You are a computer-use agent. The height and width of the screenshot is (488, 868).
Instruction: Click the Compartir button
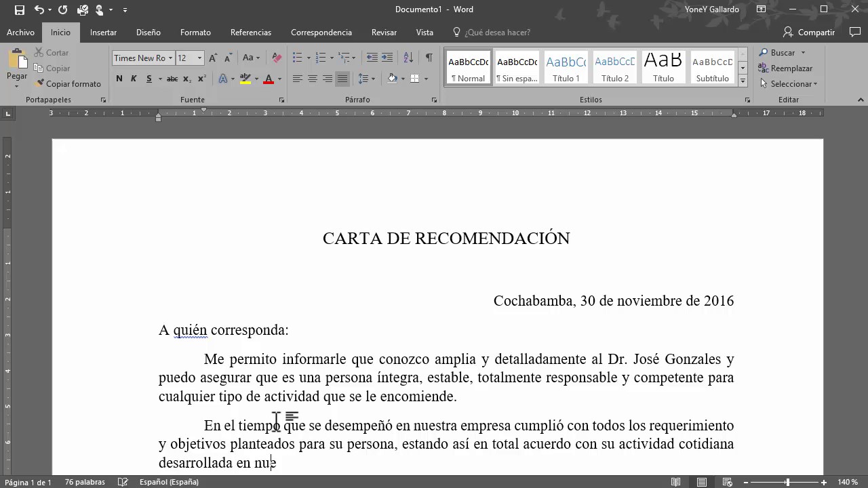pyautogui.click(x=809, y=33)
